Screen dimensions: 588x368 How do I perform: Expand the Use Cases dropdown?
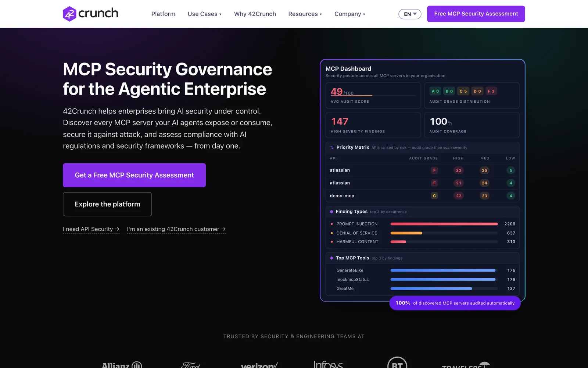[205, 14]
